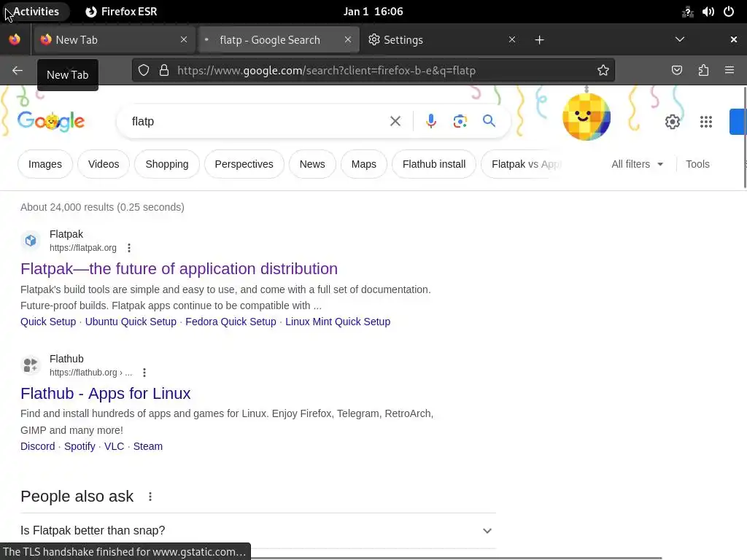Open Firefox View pinned icon

pos(15,39)
